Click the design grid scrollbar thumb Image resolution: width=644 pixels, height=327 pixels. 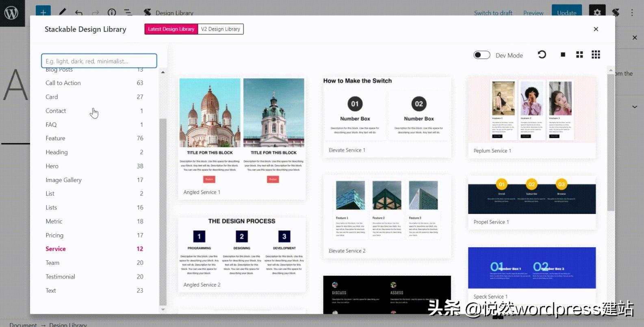click(x=611, y=142)
